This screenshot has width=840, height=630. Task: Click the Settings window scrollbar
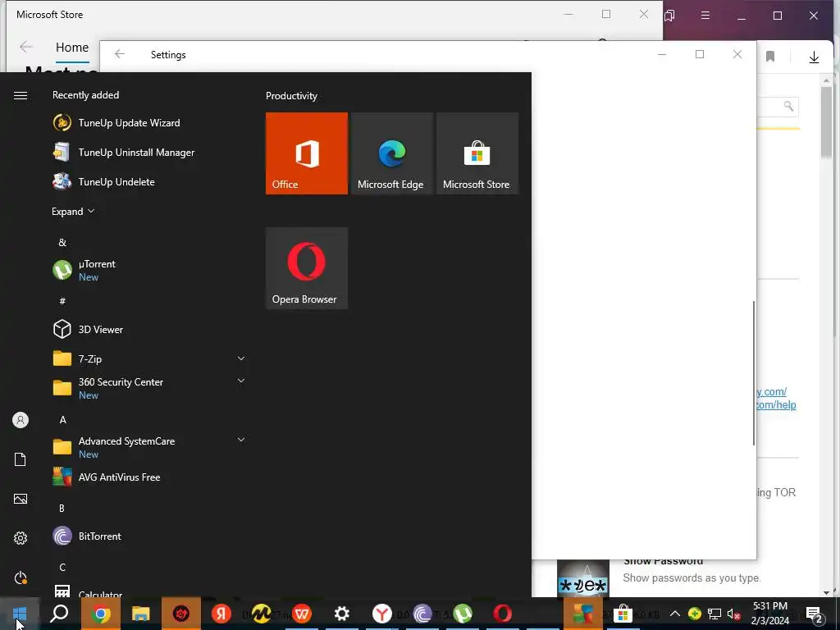tap(754, 373)
